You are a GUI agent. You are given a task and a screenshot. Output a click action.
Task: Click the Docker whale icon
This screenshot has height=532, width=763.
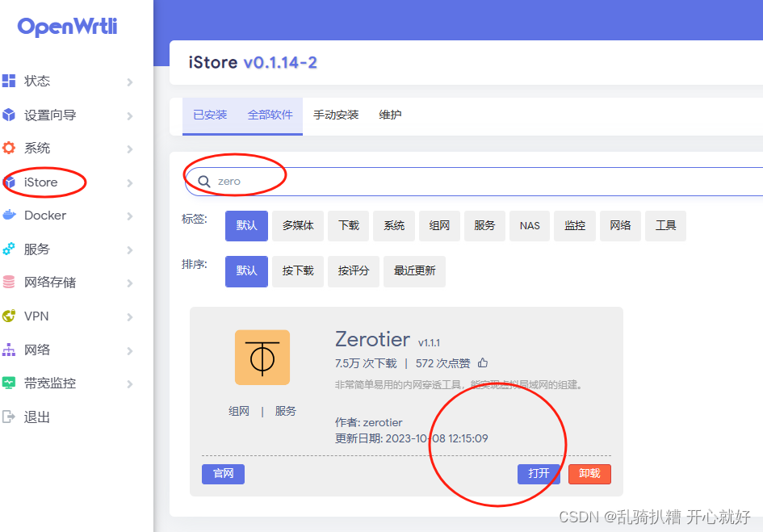[x=9, y=215]
